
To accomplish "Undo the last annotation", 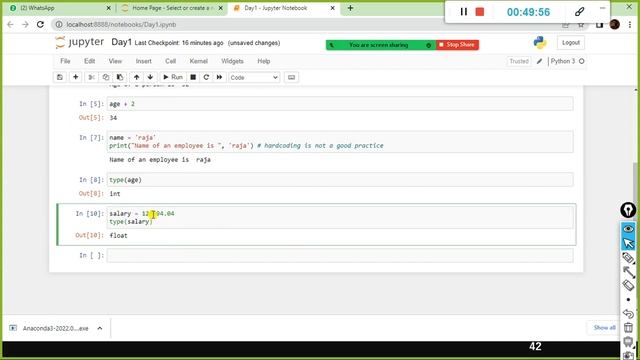I will tap(628, 313).
